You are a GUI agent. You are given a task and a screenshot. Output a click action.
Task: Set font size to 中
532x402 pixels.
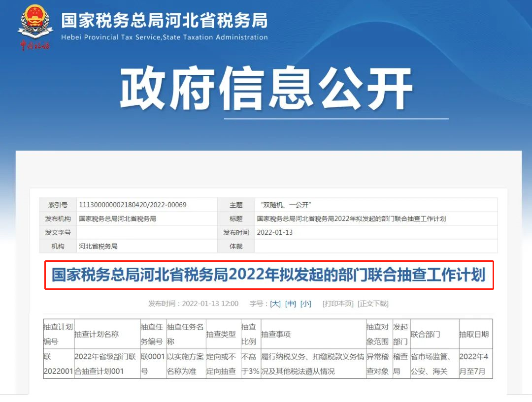coord(291,304)
